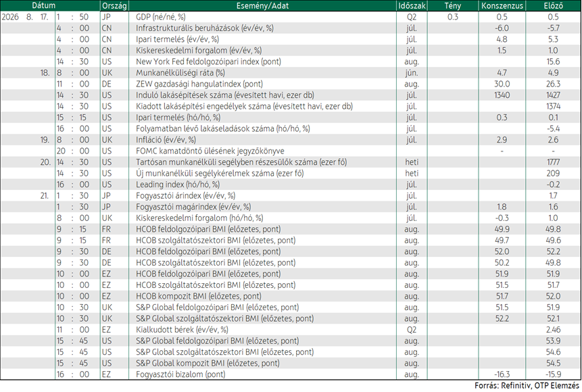
Task: Select Tartósan munkanélküli segélyben részesülők row
Action: (x=241, y=162)
